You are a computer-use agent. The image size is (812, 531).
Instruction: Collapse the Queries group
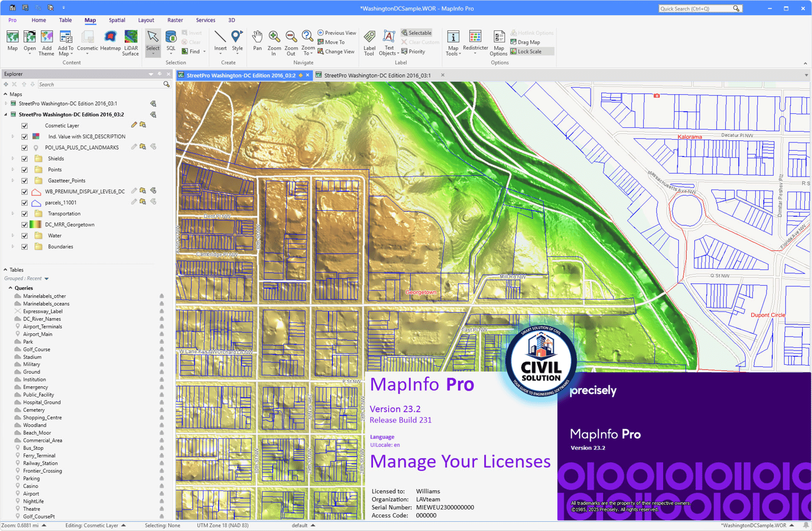coord(10,288)
